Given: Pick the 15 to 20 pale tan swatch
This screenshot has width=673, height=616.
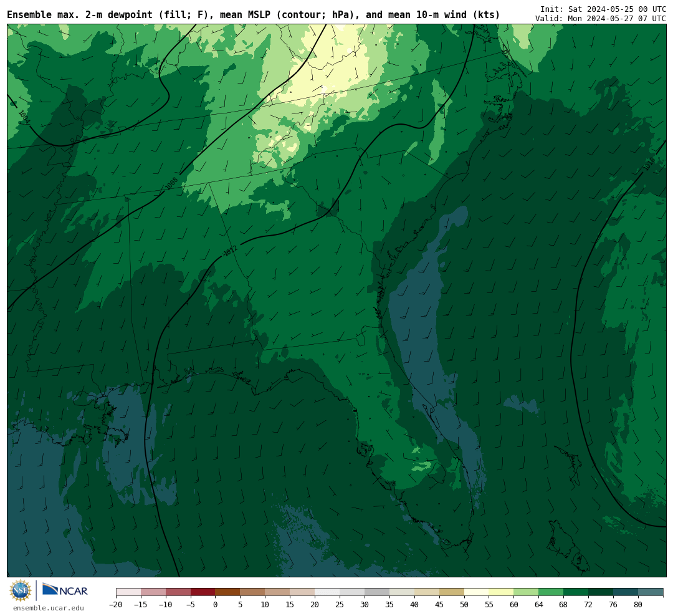Looking at the screenshot, I should (303, 592).
